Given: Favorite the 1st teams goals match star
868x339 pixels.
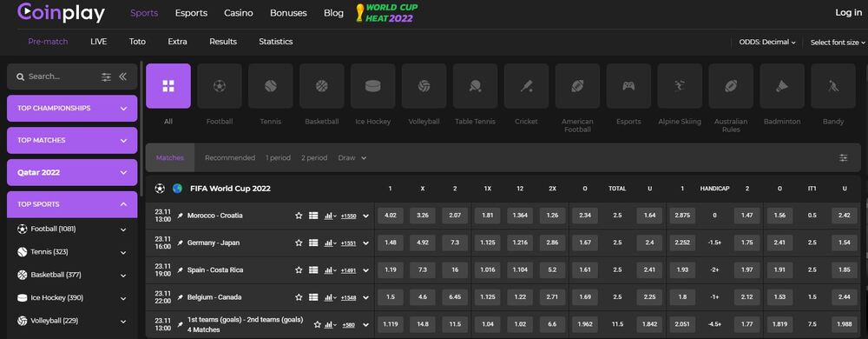Looking at the screenshot, I should (x=317, y=324).
